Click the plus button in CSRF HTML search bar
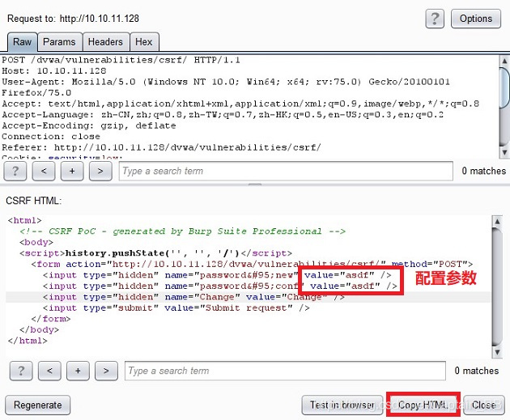This screenshot has width=510, height=420. (x=78, y=371)
